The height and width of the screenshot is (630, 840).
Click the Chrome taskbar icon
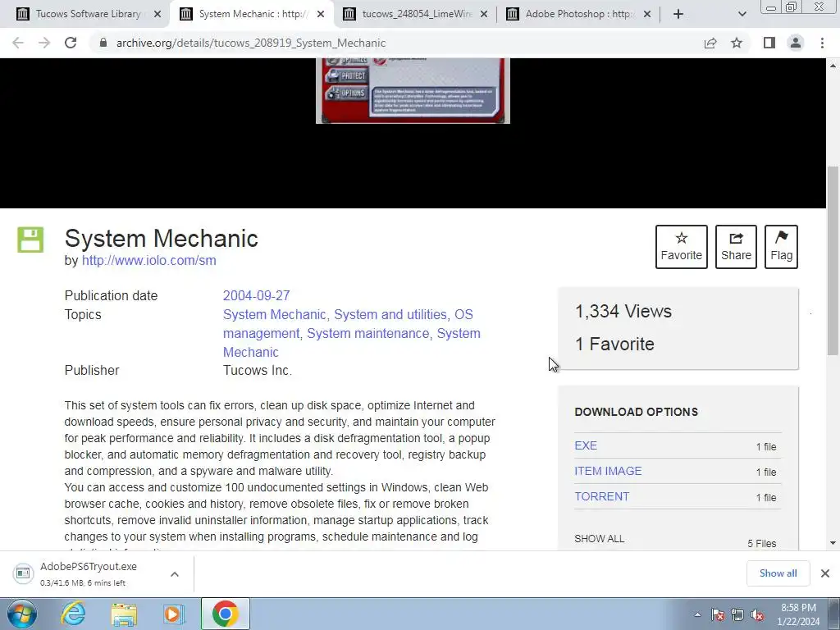coord(226,614)
